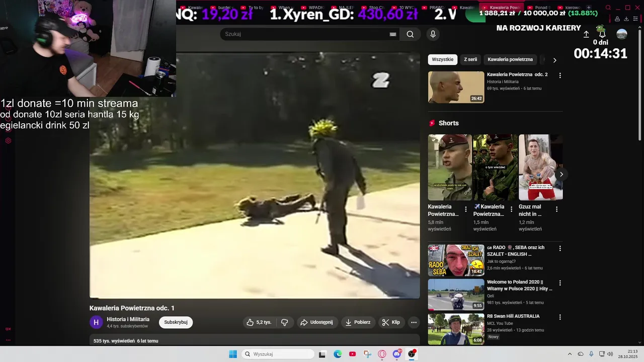Open RADO SEBA oraz ich SZALET thumbnail
Viewport: 644px width, 362px height.
pyautogui.click(x=456, y=260)
